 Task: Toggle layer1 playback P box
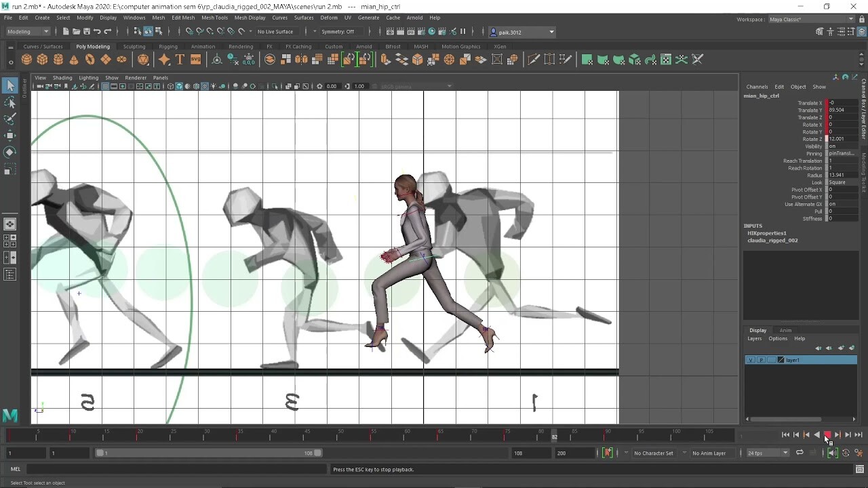click(761, 360)
